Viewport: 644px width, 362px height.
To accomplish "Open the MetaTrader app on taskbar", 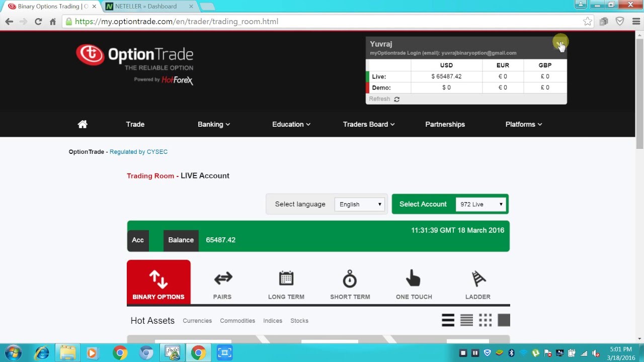I will coord(172,353).
